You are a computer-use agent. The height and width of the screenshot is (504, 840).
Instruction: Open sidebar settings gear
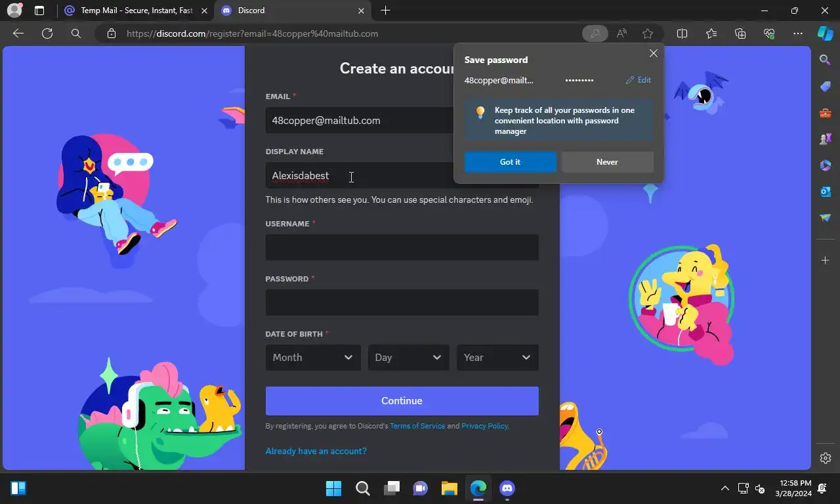[x=826, y=458]
